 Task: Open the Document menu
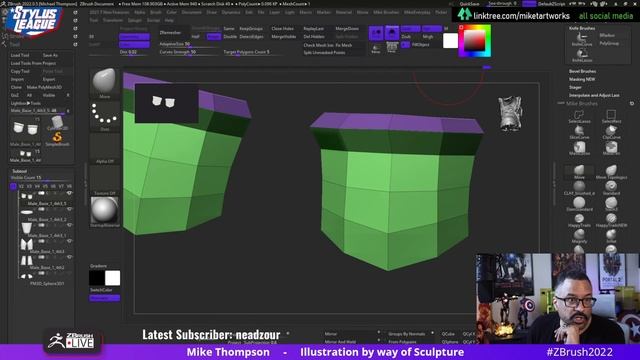191,12
